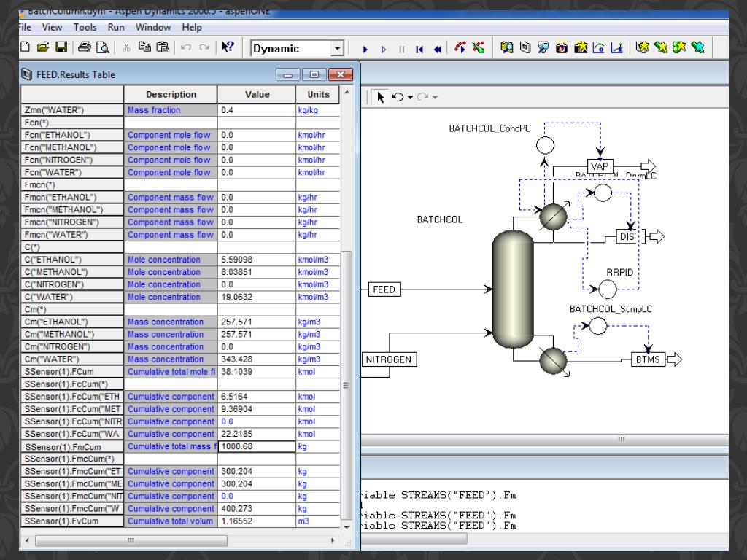This screenshot has width=747, height=560.
Task: Take a snapshot with camera icon
Action: click(x=562, y=47)
